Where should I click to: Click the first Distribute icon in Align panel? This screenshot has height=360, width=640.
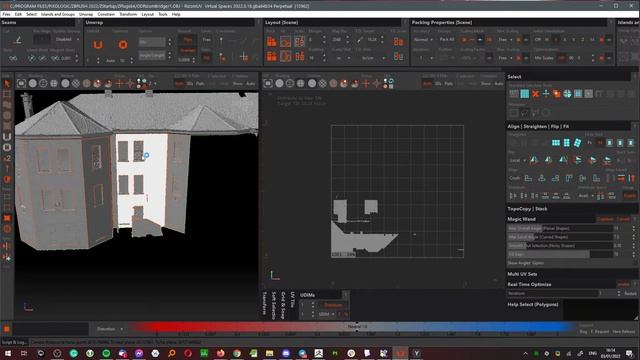coord(513,196)
